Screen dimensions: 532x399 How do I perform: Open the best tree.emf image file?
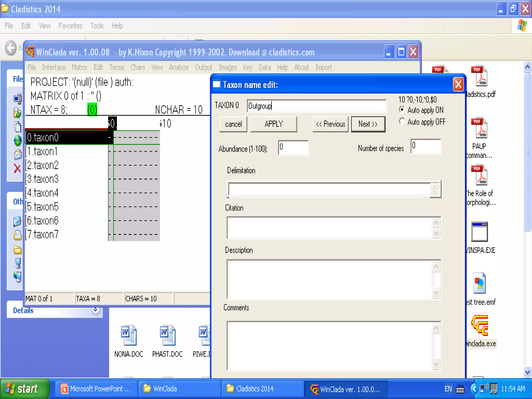point(479,283)
